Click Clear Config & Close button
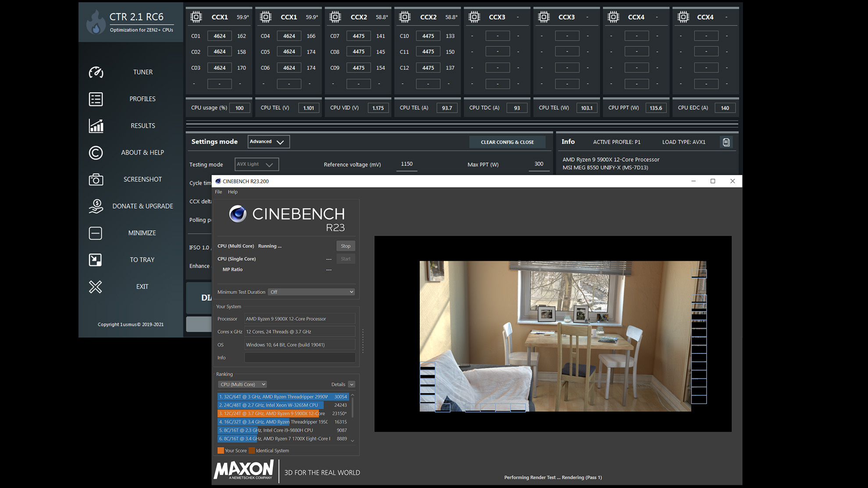 click(507, 142)
